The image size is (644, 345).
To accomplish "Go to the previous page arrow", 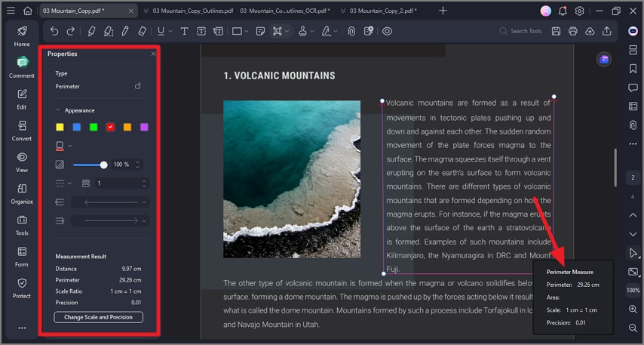I will (x=633, y=215).
